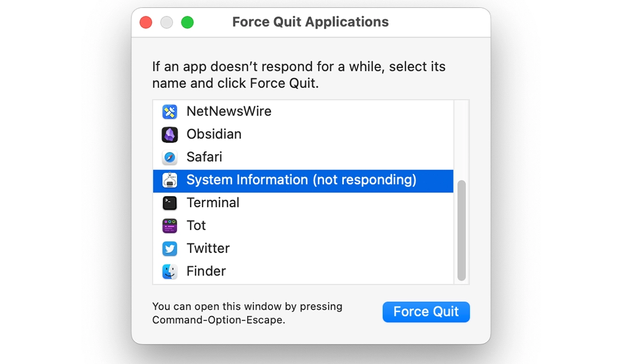Click the Obsidian app icon

[170, 134]
